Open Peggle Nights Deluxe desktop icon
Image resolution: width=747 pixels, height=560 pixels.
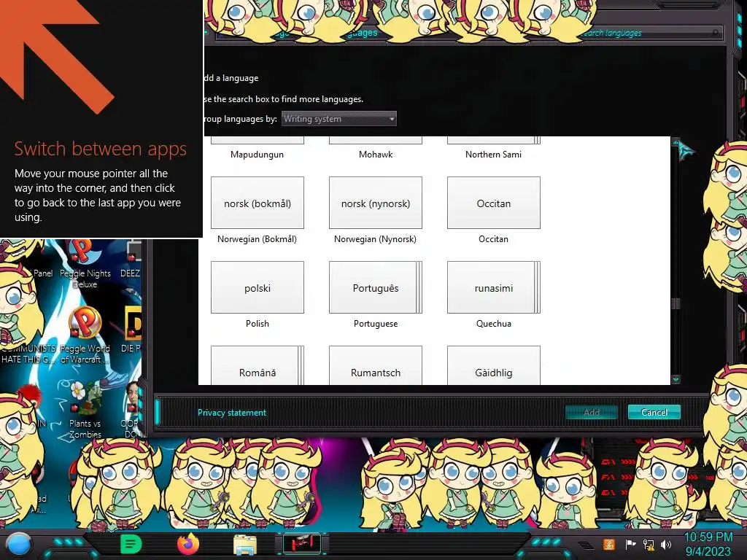85,265
